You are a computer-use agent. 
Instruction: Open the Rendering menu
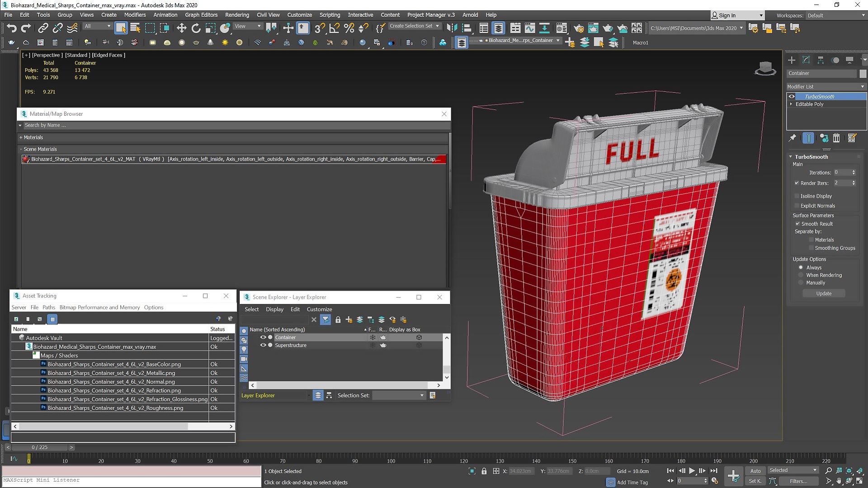tap(237, 15)
